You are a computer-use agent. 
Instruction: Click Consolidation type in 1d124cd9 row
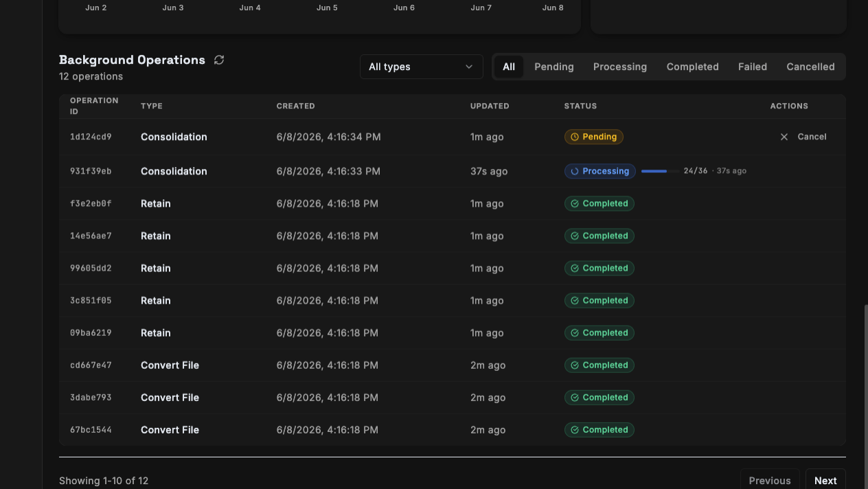pyautogui.click(x=174, y=137)
